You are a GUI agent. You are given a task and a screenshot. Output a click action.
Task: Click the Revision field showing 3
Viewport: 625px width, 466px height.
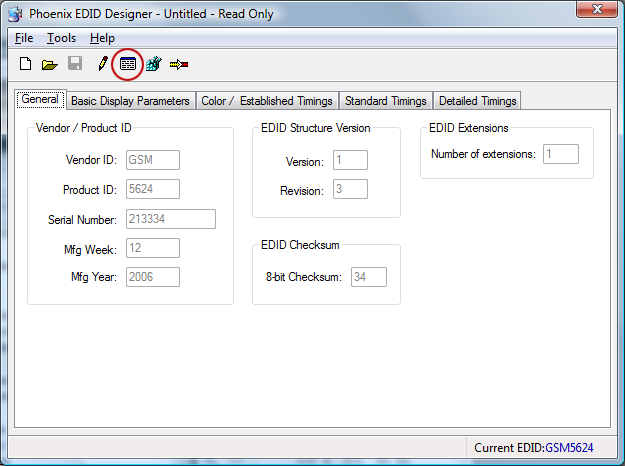(x=350, y=189)
